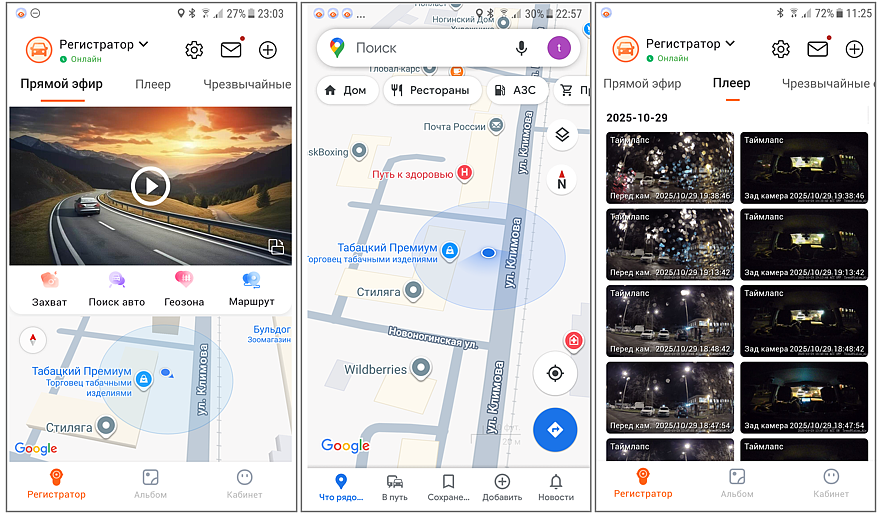Open the purple profile avatar "t"
The height and width of the screenshot is (516, 880).
click(x=559, y=48)
